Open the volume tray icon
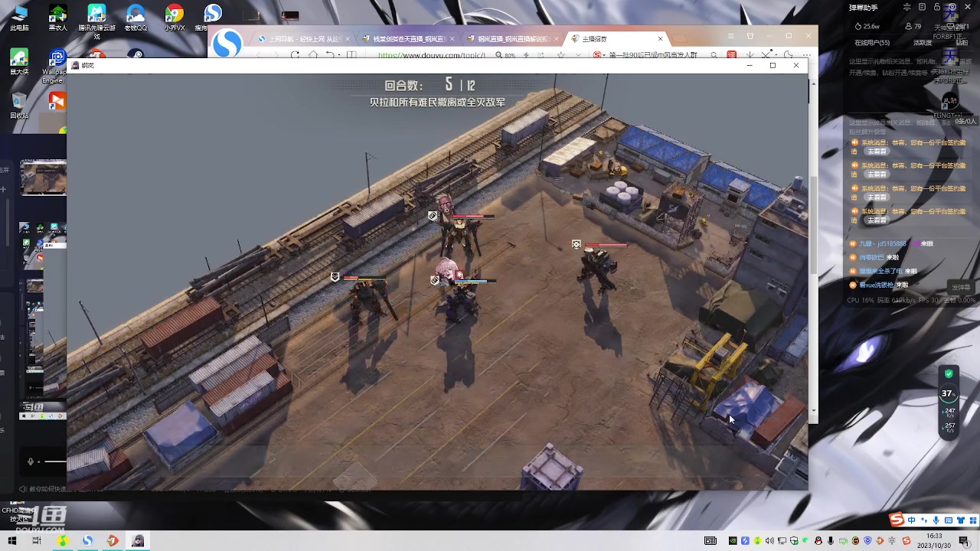 [769, 541]
